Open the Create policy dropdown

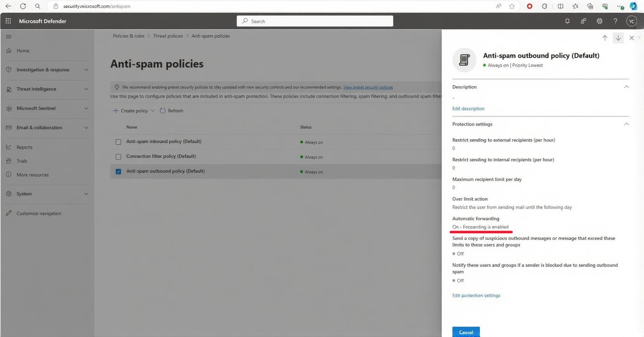click(x=134, y=111)
